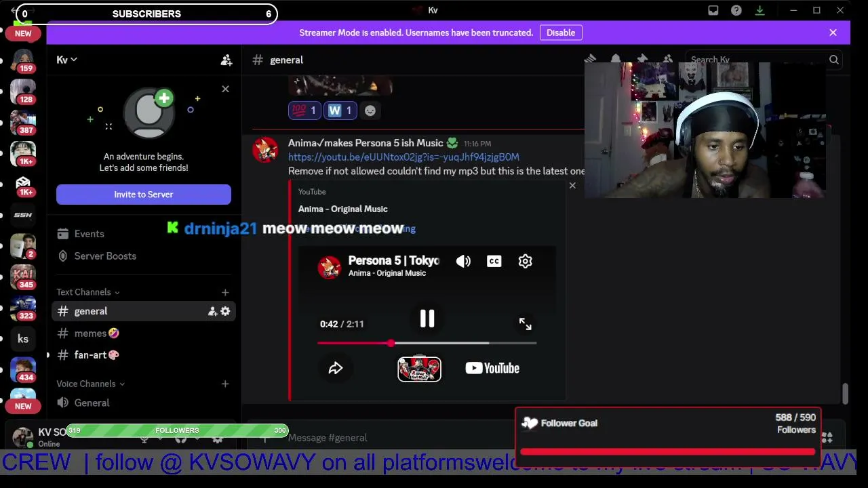Dismiss the Streamer Mode banner
The width and height of the screenshot is (868, 488).
click(833, 33)
